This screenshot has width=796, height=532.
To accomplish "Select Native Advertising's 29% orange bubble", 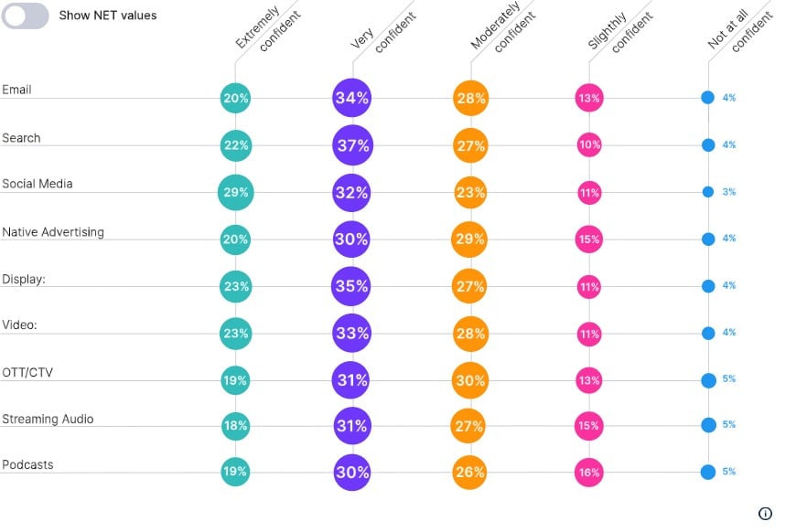I will (x=469, y=239).
